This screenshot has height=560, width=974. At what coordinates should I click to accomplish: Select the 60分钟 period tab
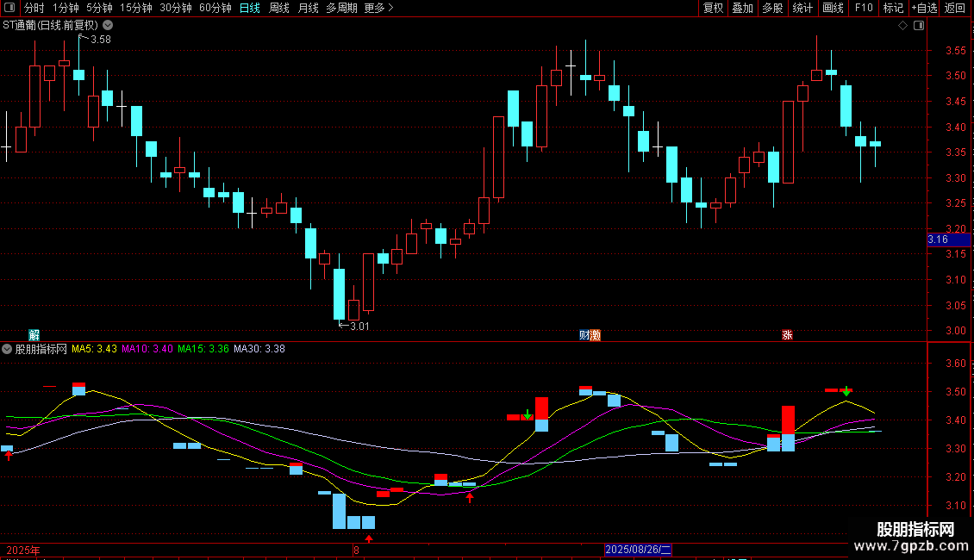pos(215,8)
